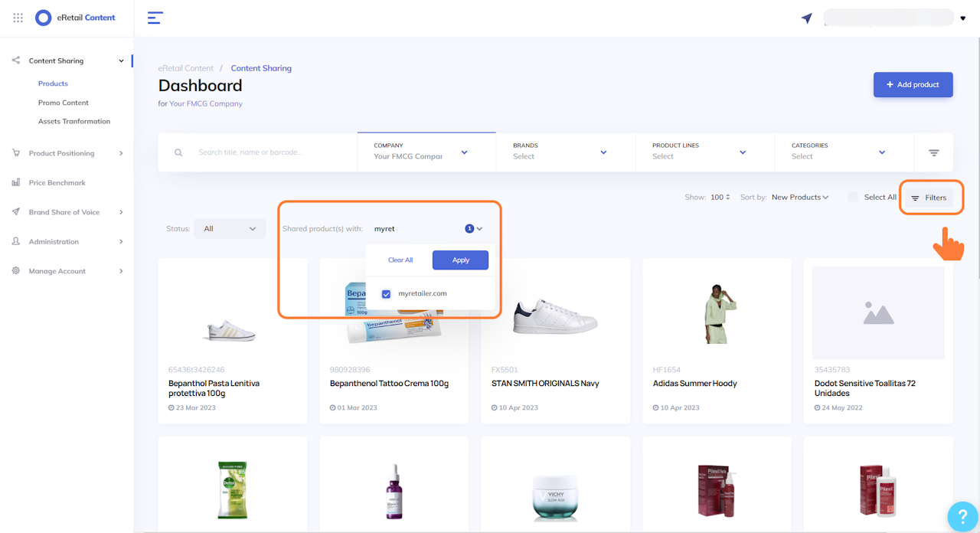Open the Adidas Summer Hoody image

pyautogui.click(x=720, y=313)
